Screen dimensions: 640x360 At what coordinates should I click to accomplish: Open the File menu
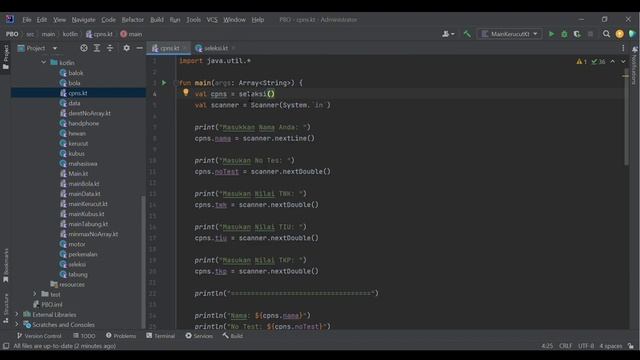coord(27,20)
